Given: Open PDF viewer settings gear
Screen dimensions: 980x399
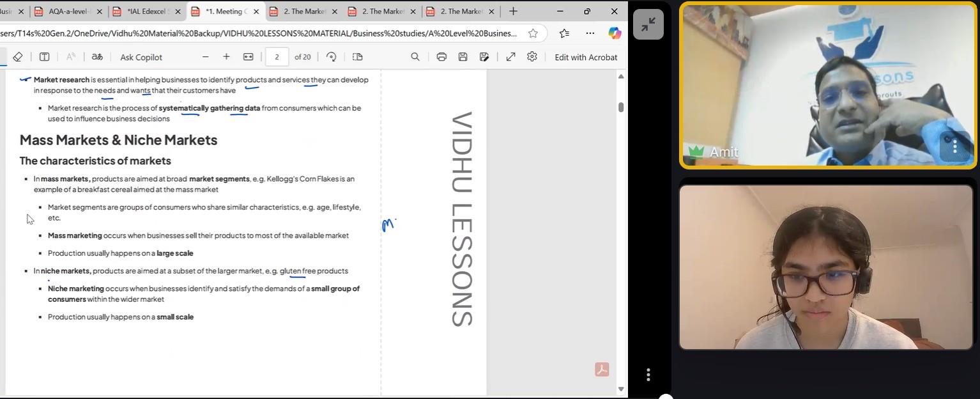Looking at the screenshot, I should 532,57.
